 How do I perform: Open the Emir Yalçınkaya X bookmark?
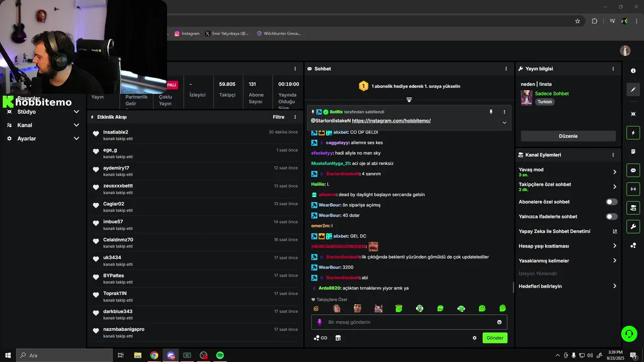(227, 34)
